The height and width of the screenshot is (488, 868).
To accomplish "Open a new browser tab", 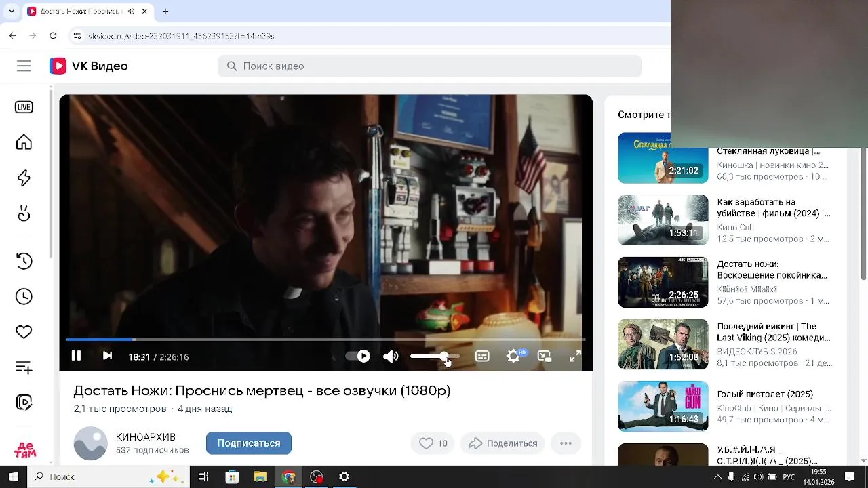I will pyautogui.click(x=165, y=12).
